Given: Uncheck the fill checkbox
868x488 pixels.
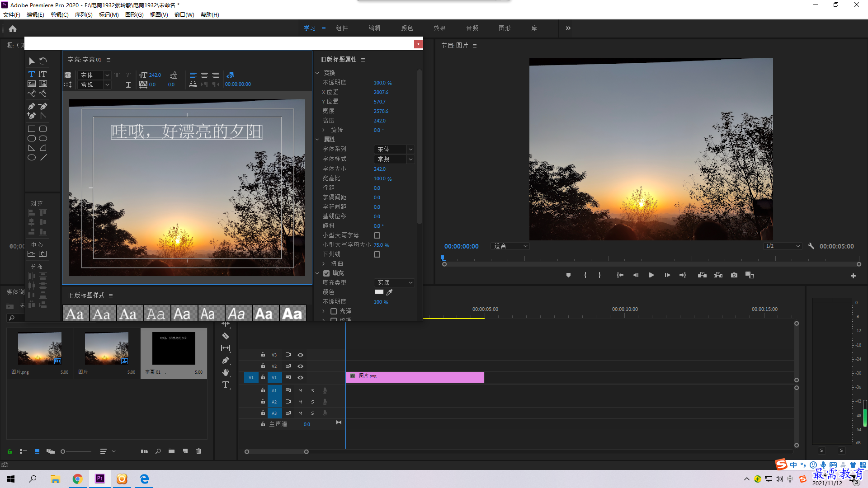Looking at the screenshot, I should tap(326, 273).
